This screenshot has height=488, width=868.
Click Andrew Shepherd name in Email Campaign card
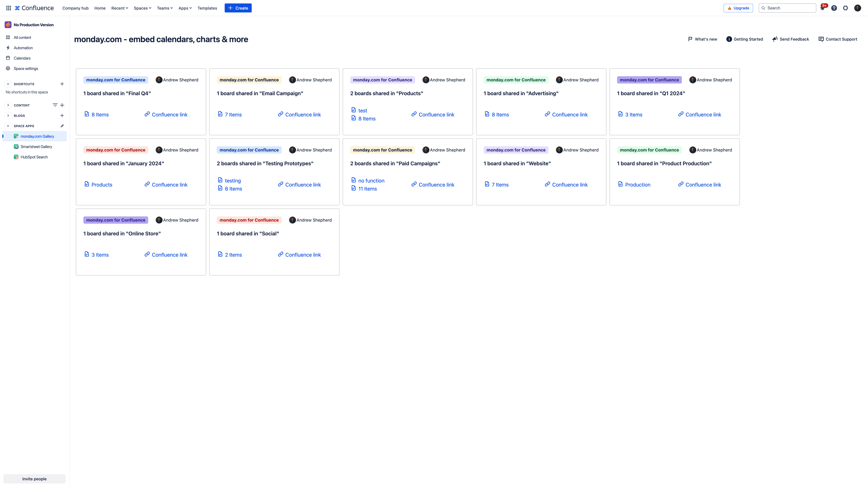(x=314, y=80)
